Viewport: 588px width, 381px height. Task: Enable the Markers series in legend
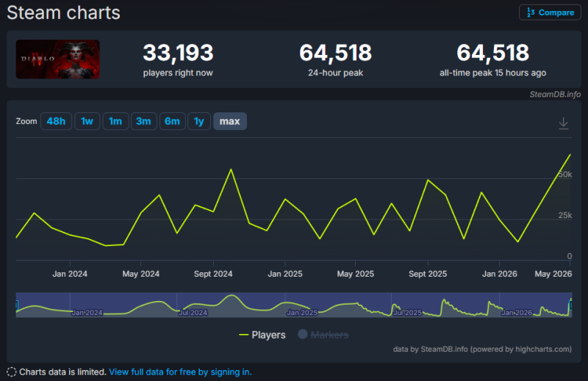323,335
